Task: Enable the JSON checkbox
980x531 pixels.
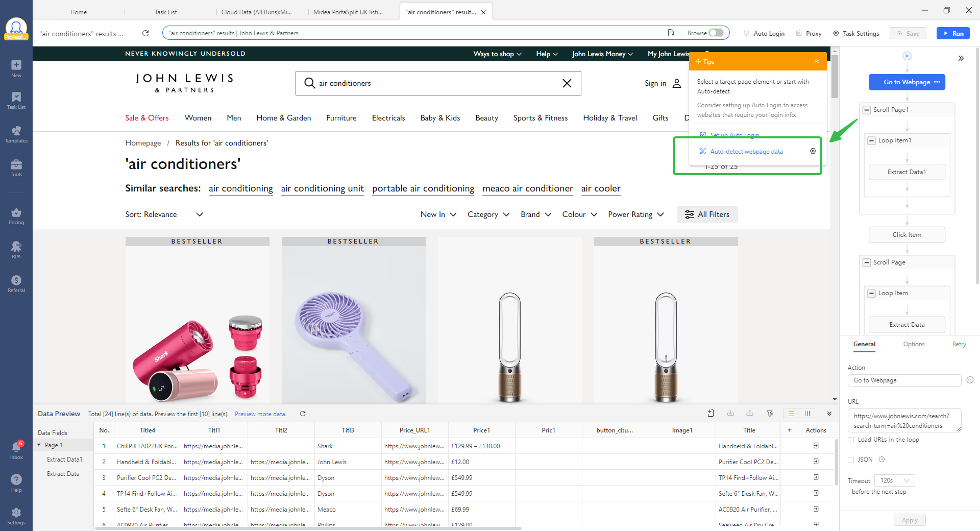Action: point(851,460)
